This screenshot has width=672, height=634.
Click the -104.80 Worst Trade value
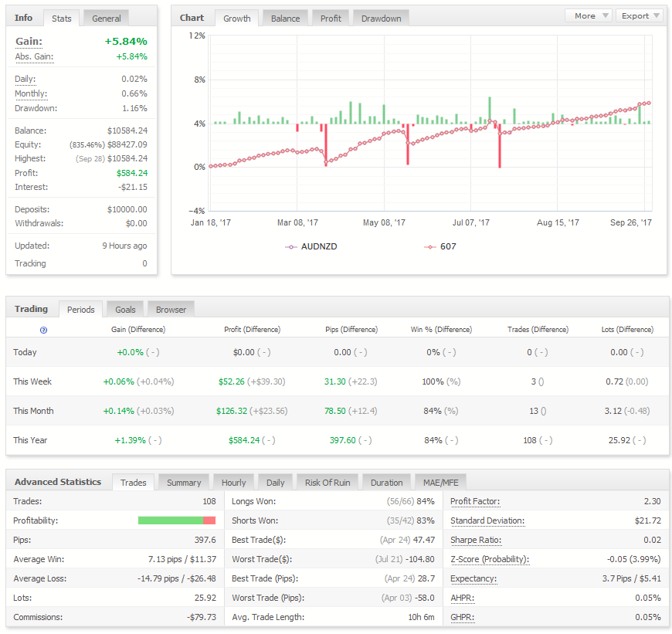point(419,559)
